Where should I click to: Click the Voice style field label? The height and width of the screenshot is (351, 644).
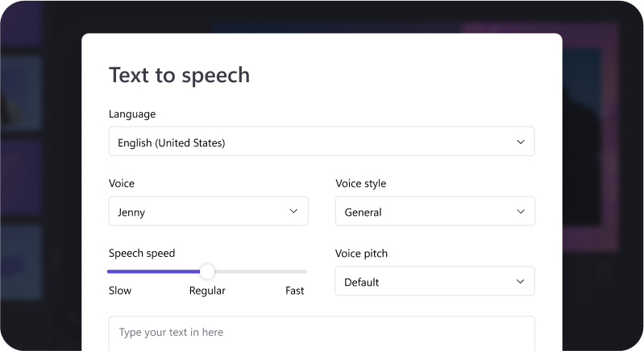pyautogui.click(x=360, y=184)
